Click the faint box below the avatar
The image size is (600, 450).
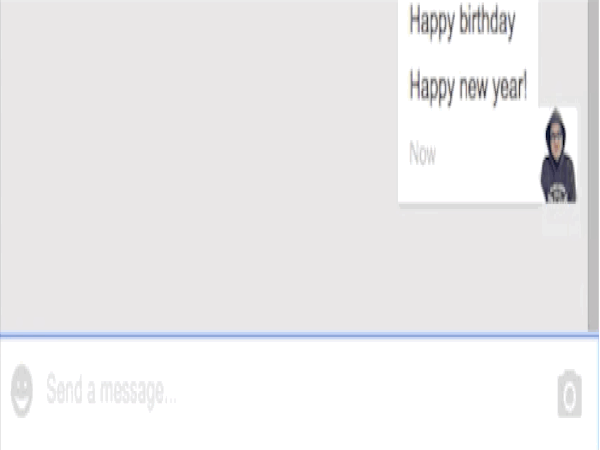click(x=561, y=220)
